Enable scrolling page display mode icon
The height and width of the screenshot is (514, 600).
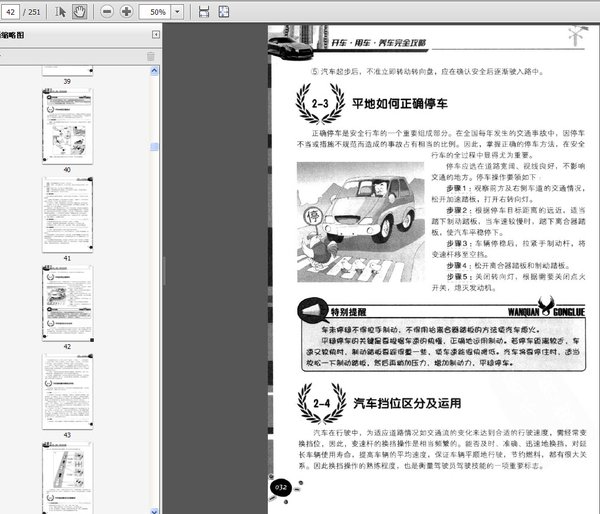click(204, 12)
